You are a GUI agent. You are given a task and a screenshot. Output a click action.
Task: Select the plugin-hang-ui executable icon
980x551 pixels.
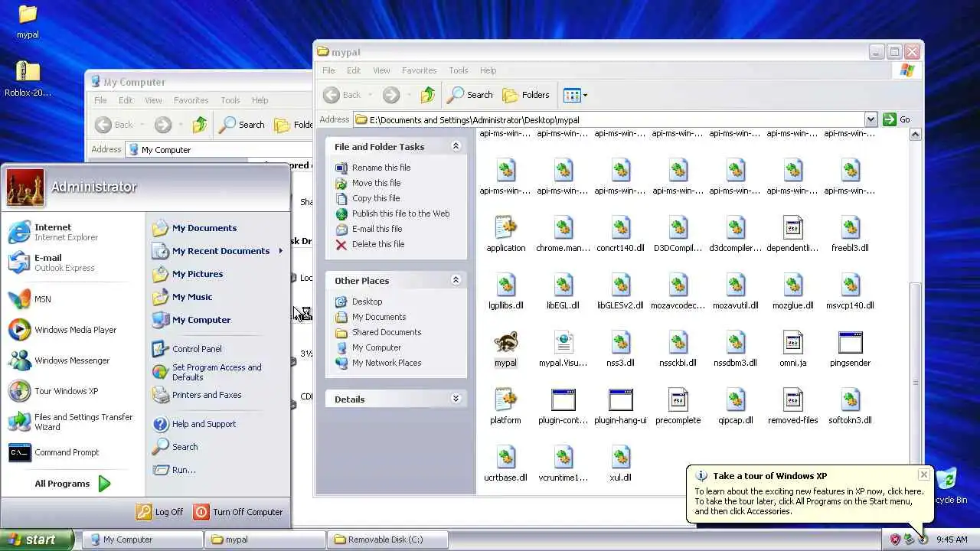(620, 399)
